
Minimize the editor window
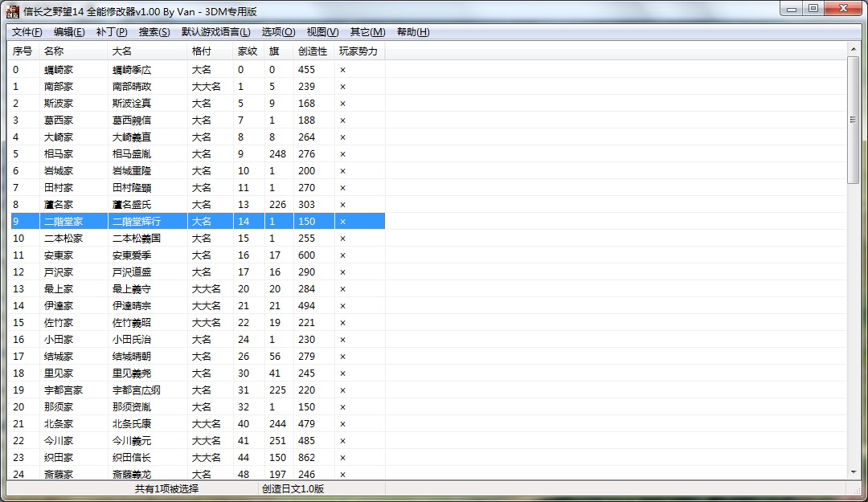[x=792, y=8]
